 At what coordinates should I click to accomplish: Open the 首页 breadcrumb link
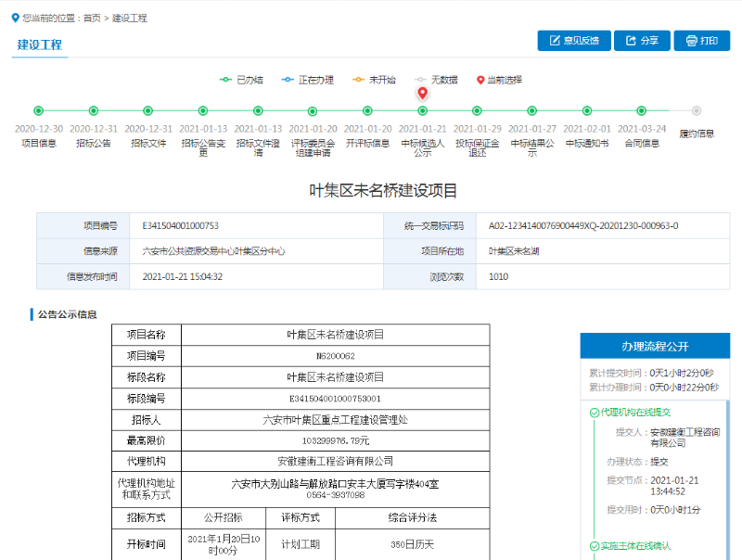[92, 18]
